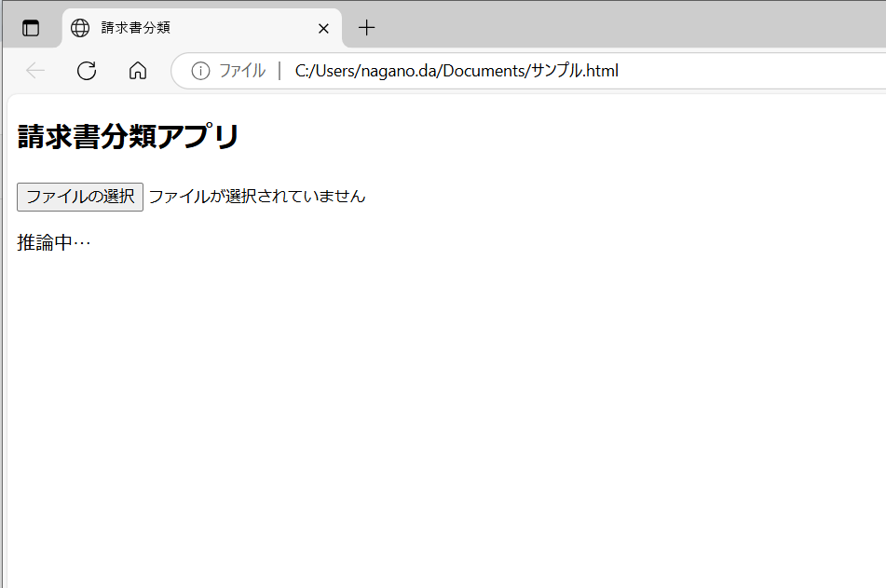The height and width of the screenshot is (588, 886).
Task: Click the globe favicon on the tab
Action: pyautogui.click(x=80, y=28)
